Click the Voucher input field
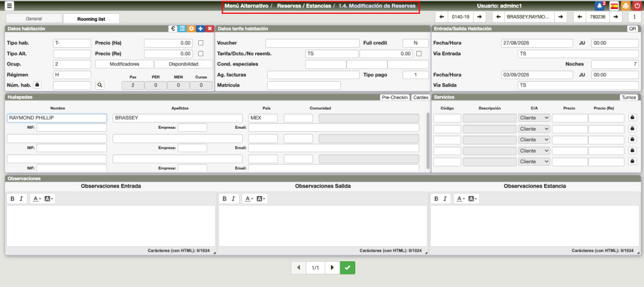This screenshot has width=644, height=287. 312,43
